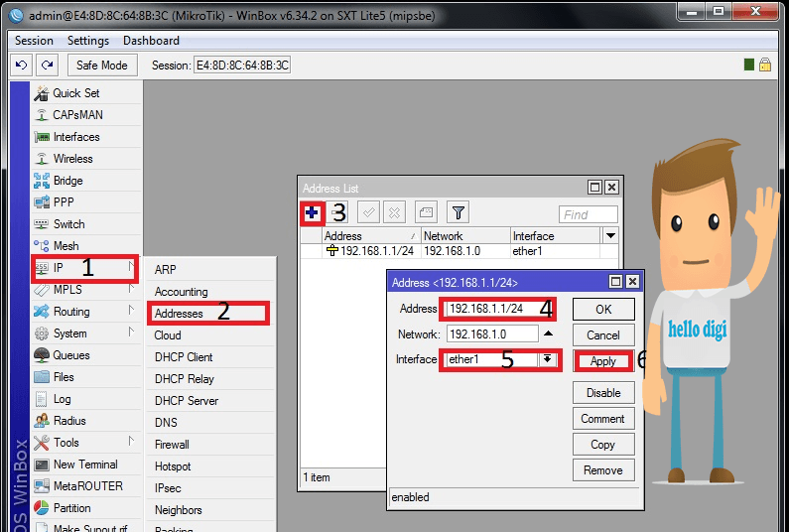Select DHCP Client in IP submenu

(x=210, y=357)
